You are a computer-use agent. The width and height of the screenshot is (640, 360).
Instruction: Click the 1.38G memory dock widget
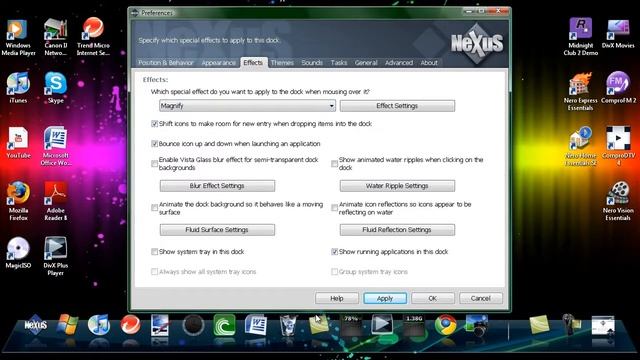tap(414, 325)
